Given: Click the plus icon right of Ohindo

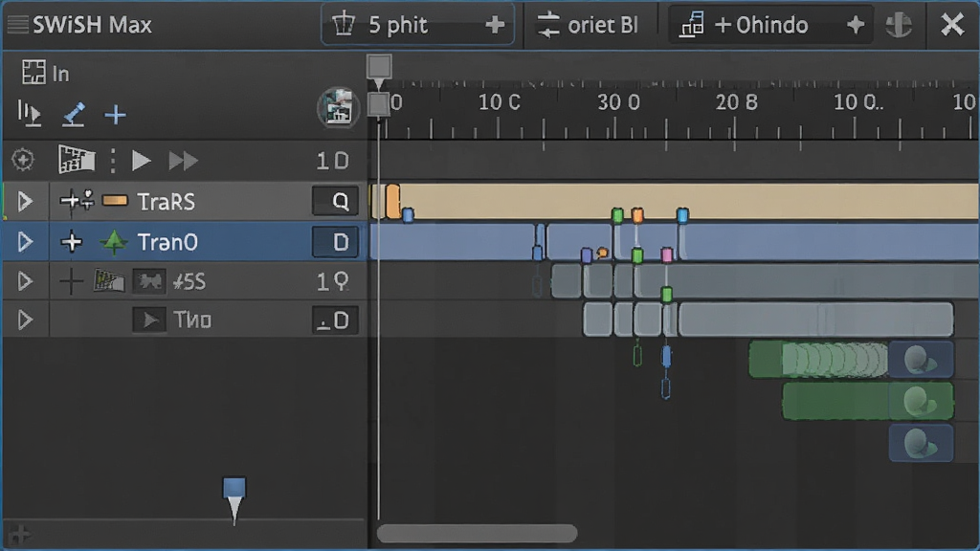Looking at the screenshot, I should pyautogui.click(x=855, y=25).
